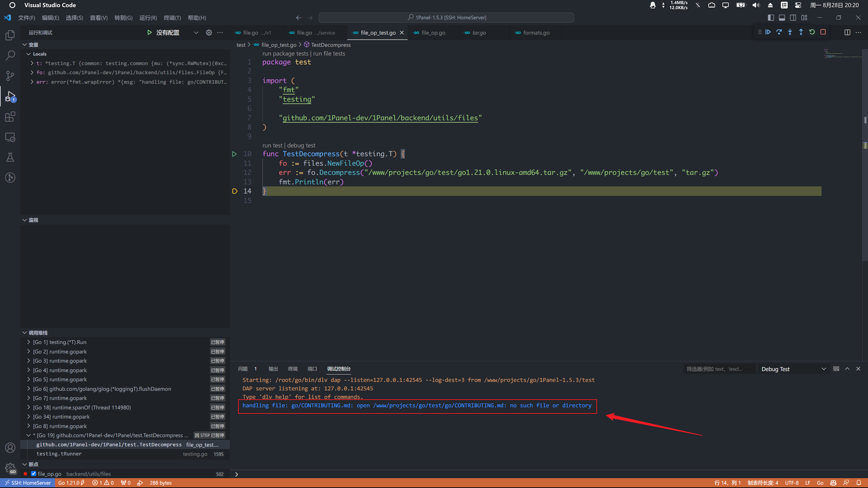Click the Step Over debug icon
Screen dimensions: 868x488
[779, 32]
